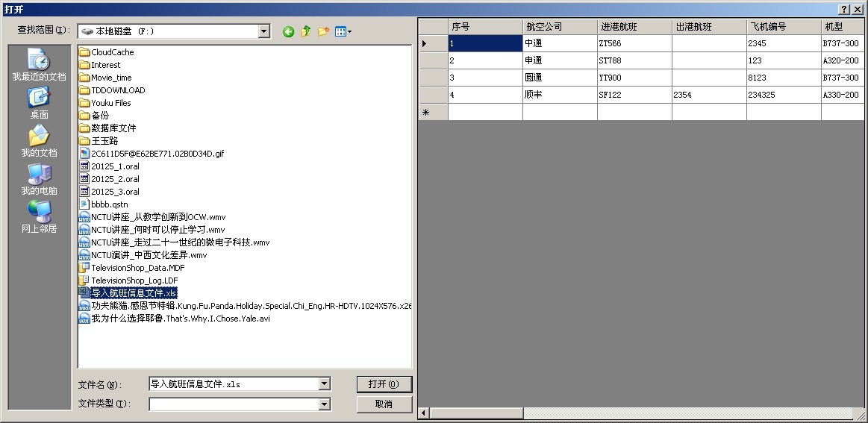868x423 pixels.
Task: Select file bbbb.qstn
Action: 104,204
